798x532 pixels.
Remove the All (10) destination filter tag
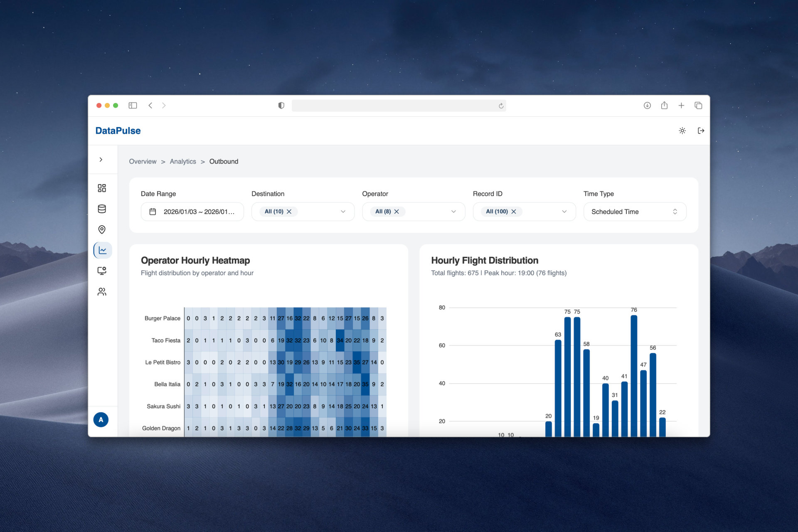click(x=289, y=212)
